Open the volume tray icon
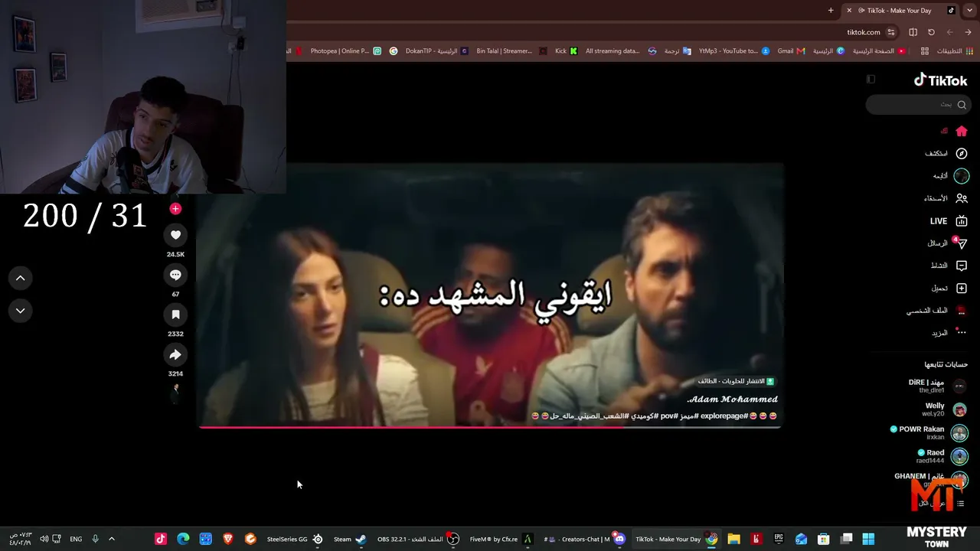 [44, 539]
